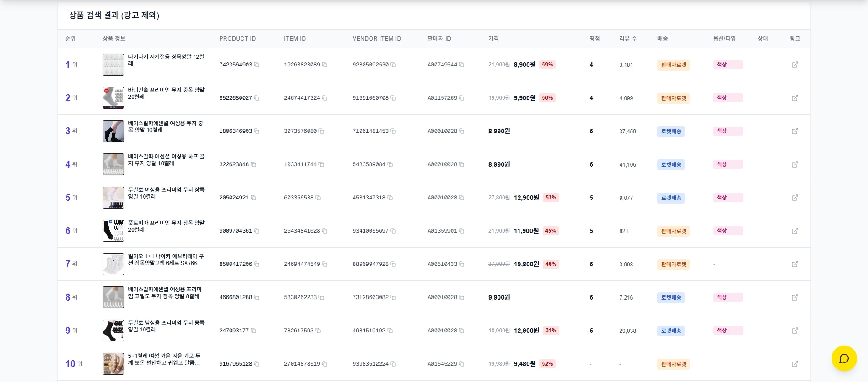
Task: Open external link for rank 10 product
Action: point(795,364)
